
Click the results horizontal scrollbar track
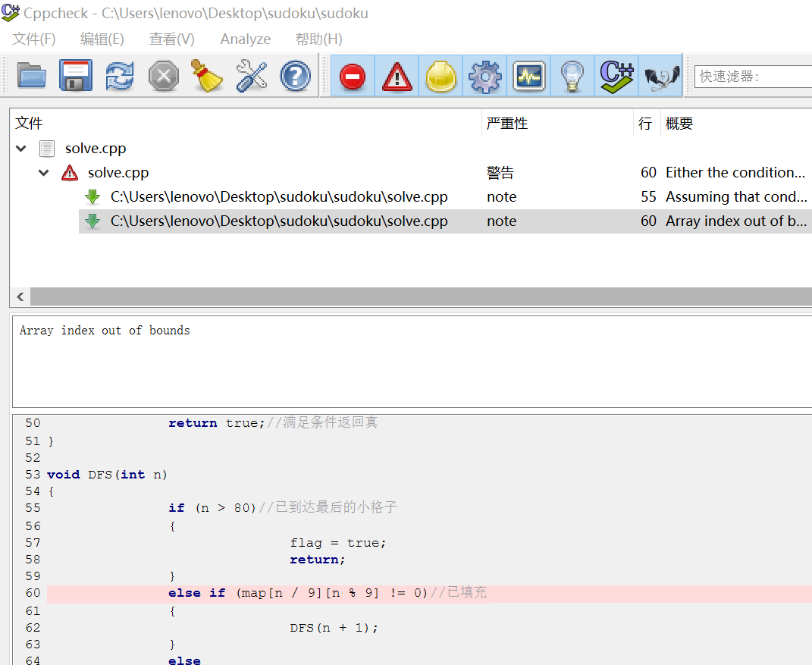[x=421, y=296]
